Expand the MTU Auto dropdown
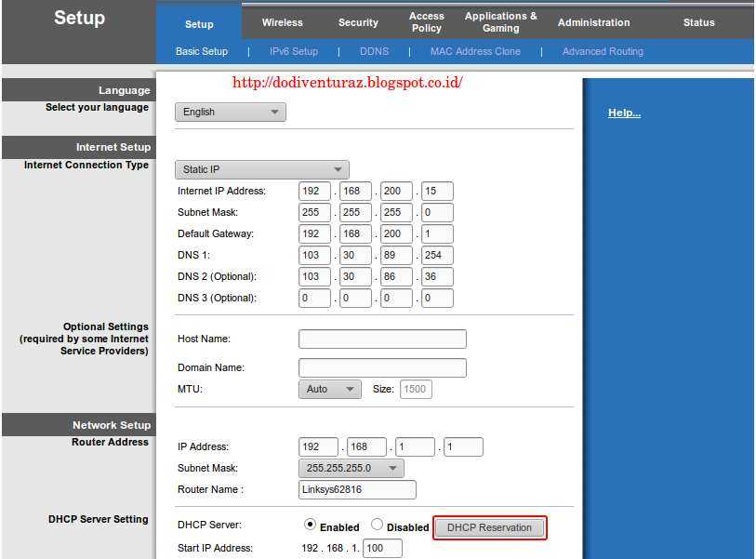This screenshot has width=756, height=559. pyautogui.click(x=330, y=389)
